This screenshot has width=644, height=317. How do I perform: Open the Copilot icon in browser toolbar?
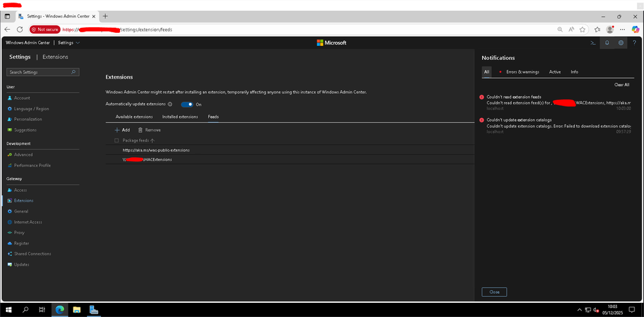tap(635, 30)
